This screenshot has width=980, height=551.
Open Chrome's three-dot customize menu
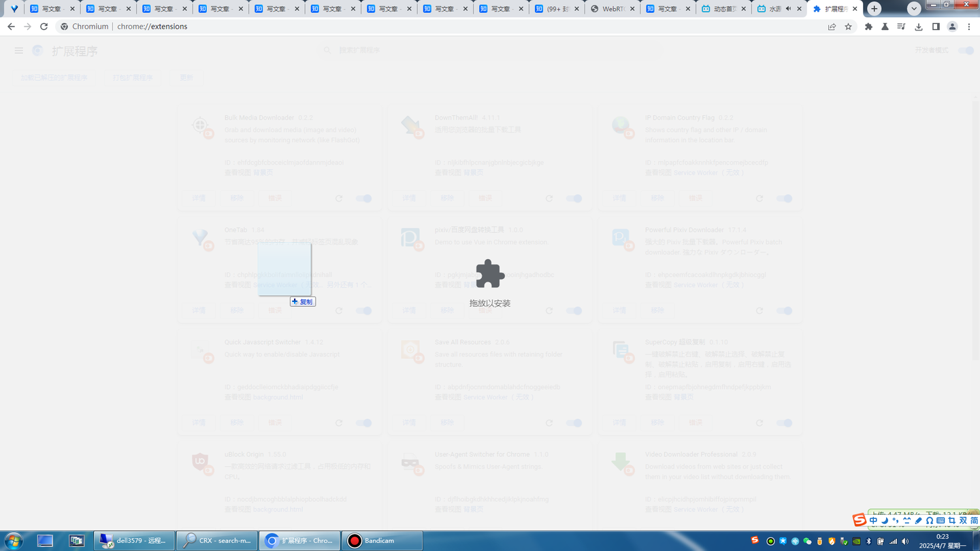click(969, 26)
